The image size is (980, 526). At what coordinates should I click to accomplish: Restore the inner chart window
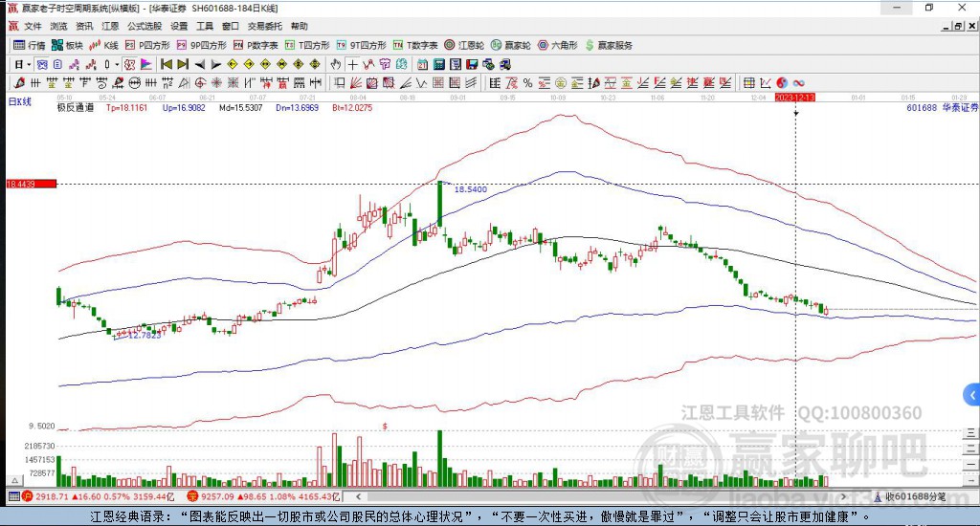pos(959,26)
